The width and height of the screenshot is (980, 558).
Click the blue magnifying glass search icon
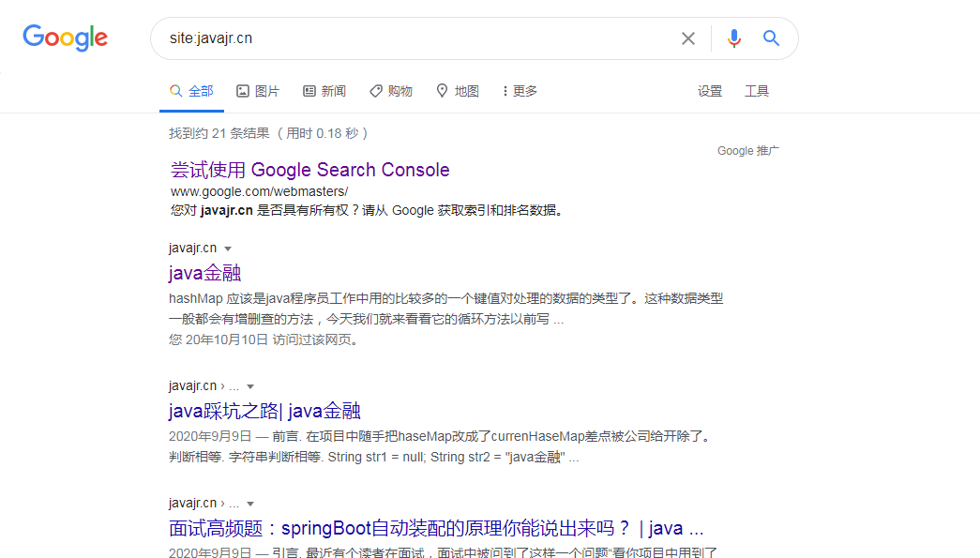point(771,38)
